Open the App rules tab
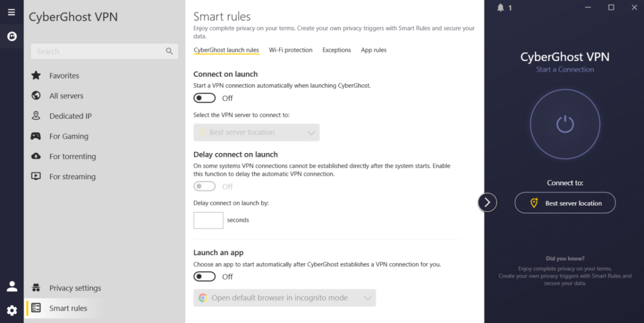644x323 pixels. pyautogui.click(x=373, y=50)
